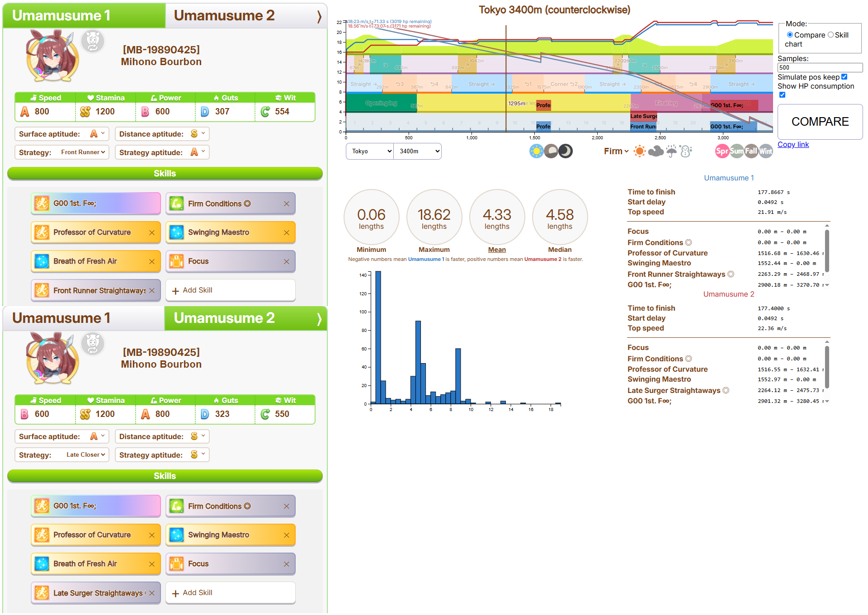The image size is (868, 615).
Task: Select the night moon icon
Action: tap(566, 151)
